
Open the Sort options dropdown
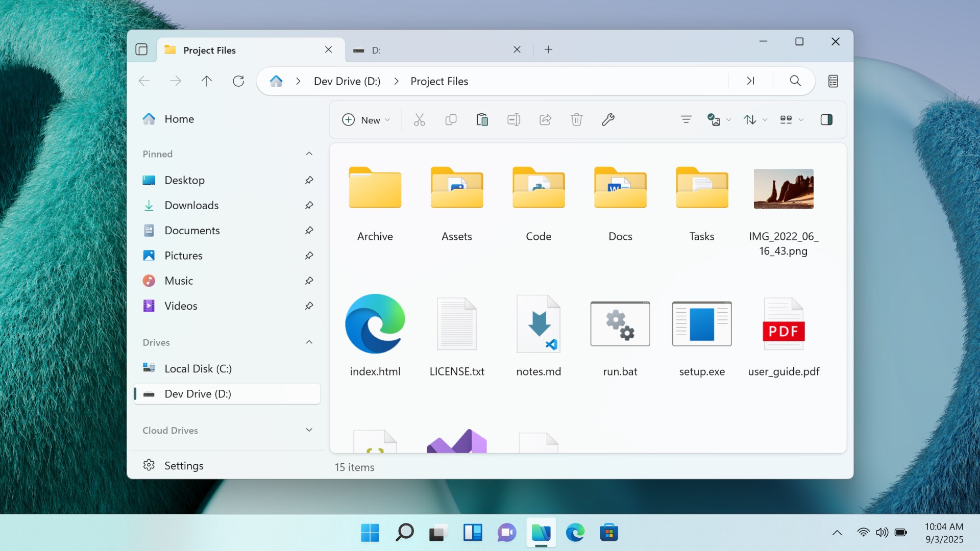tap(754, 119)
